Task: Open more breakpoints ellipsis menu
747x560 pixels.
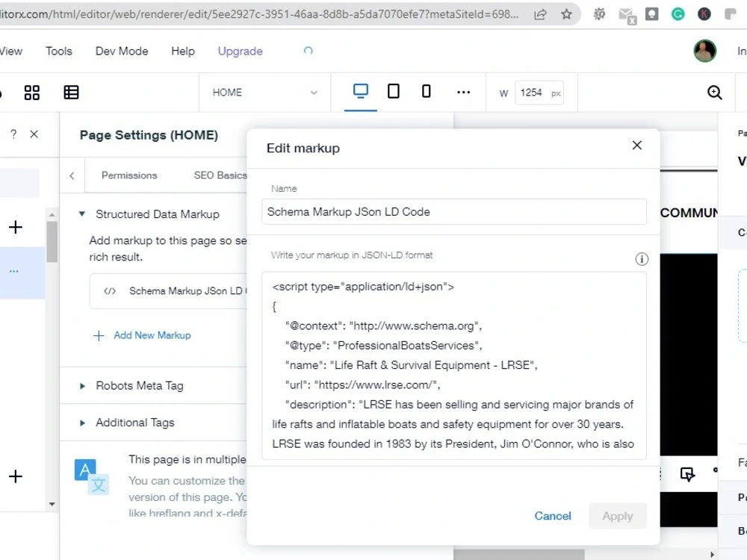Action: [464, 92]
